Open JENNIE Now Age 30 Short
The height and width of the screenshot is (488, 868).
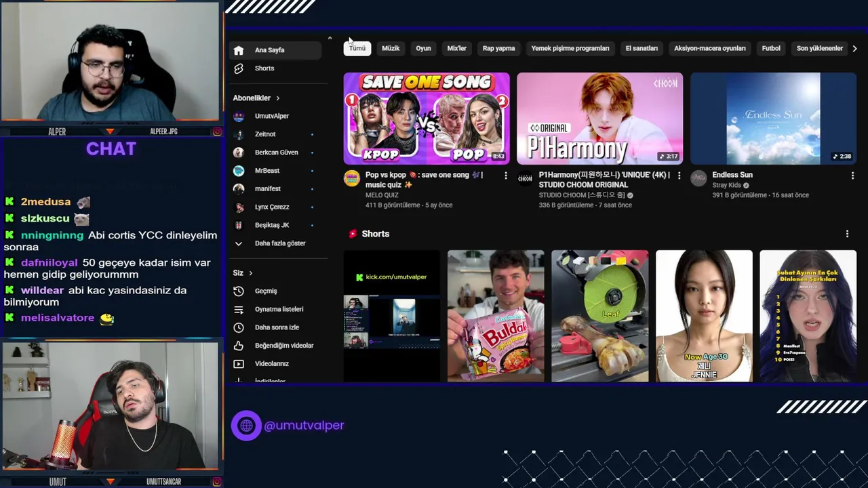coord(704,316)
